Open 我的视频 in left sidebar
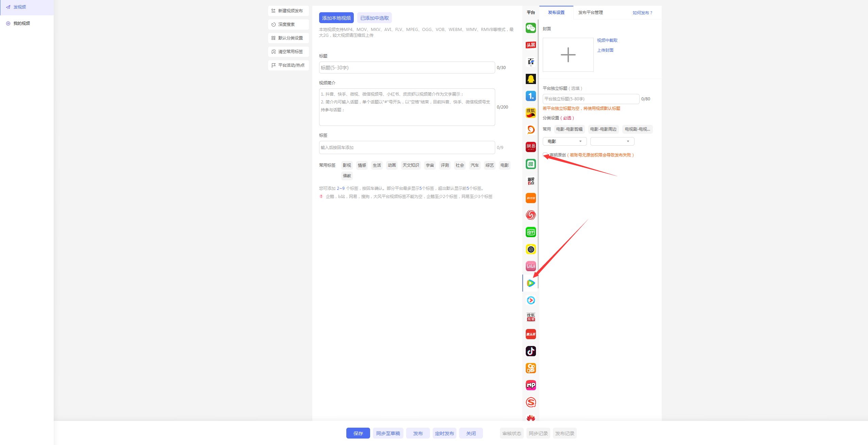Screen dimensions: 868x445 point(21,23)
